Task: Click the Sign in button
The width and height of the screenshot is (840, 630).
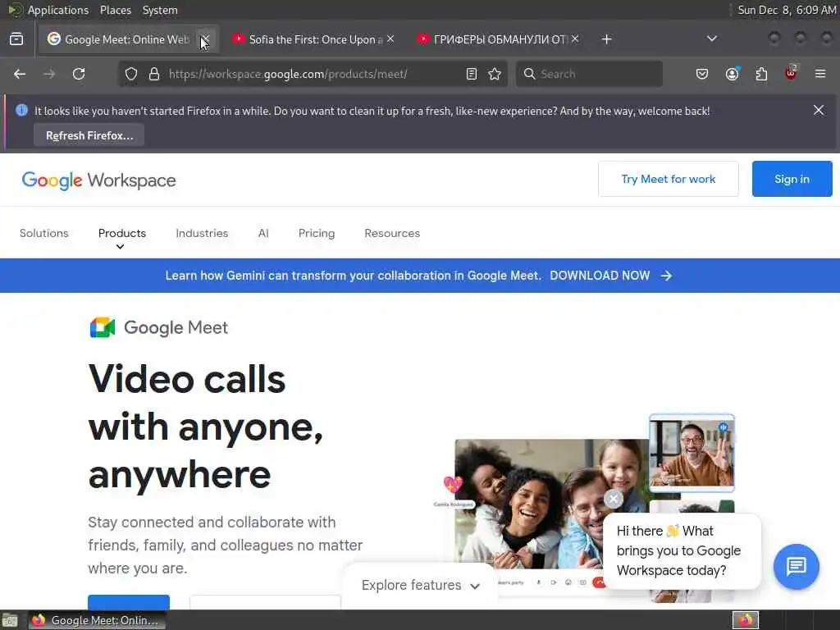Action: pos(792,179)
